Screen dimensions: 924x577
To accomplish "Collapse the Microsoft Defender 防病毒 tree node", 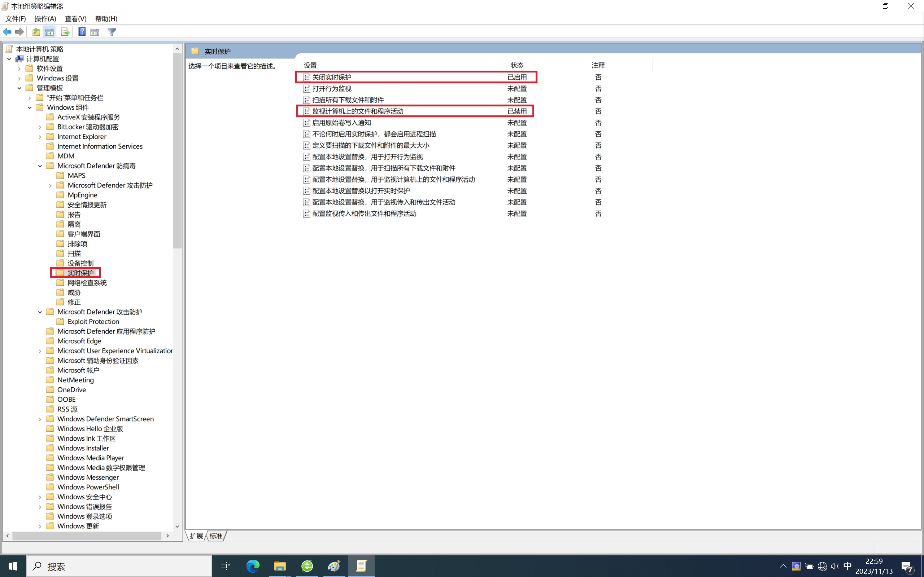I will (40, 166).
